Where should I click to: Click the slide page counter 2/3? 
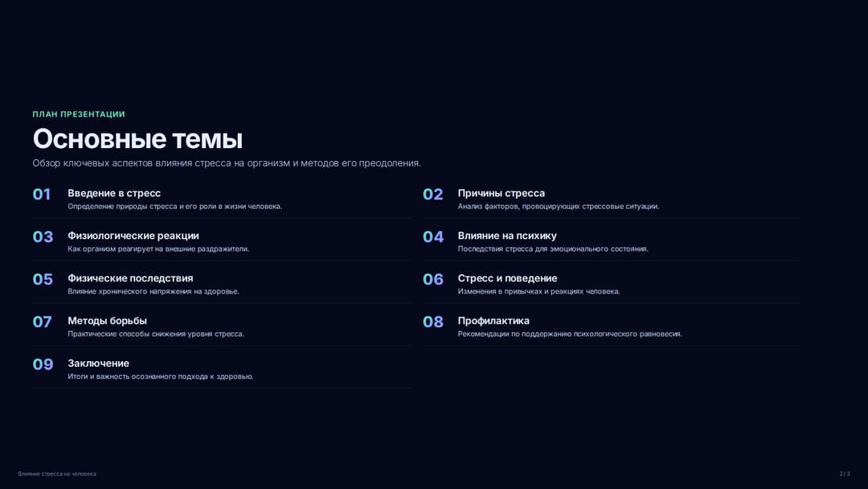(844, 474)
